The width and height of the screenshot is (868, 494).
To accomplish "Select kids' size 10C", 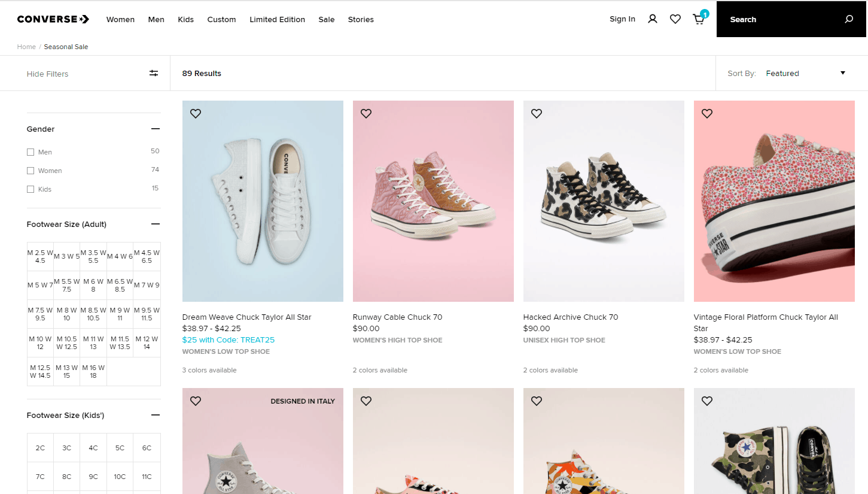I will click(120, 477).
